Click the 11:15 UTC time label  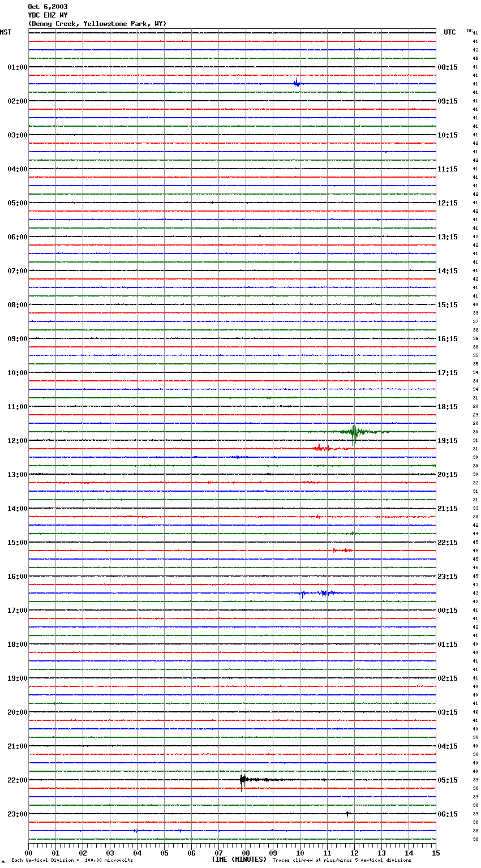(448, 169)
